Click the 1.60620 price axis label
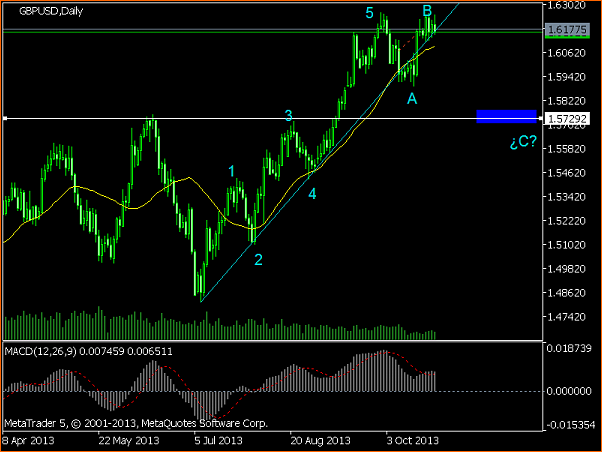This screenshot has width=602, height=452. click(566, 53)
